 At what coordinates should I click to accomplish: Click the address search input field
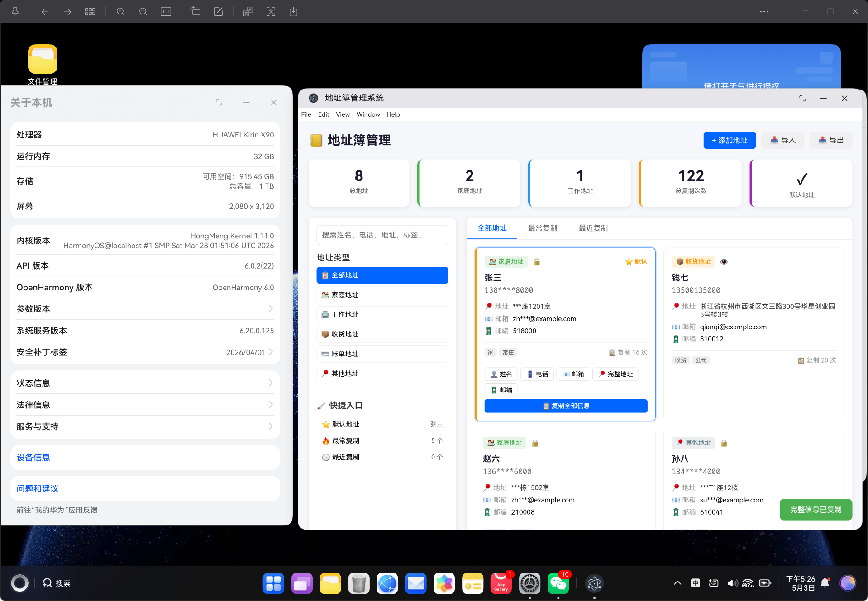click(x=382, y=235)
